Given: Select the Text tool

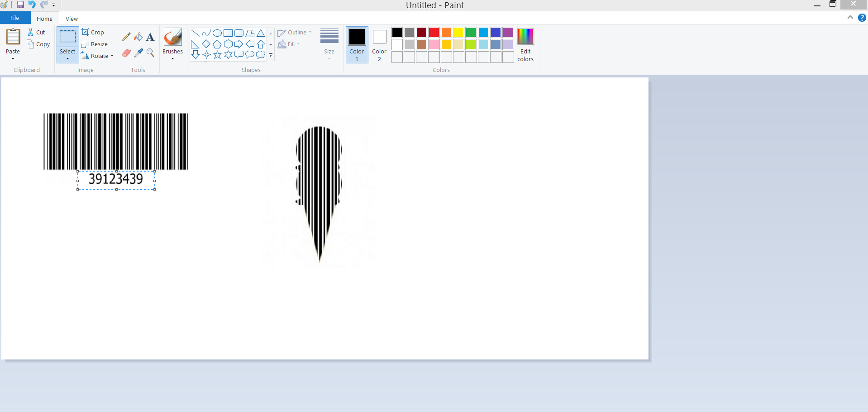Looking at the screenshot, I should (x=150, y=37).
